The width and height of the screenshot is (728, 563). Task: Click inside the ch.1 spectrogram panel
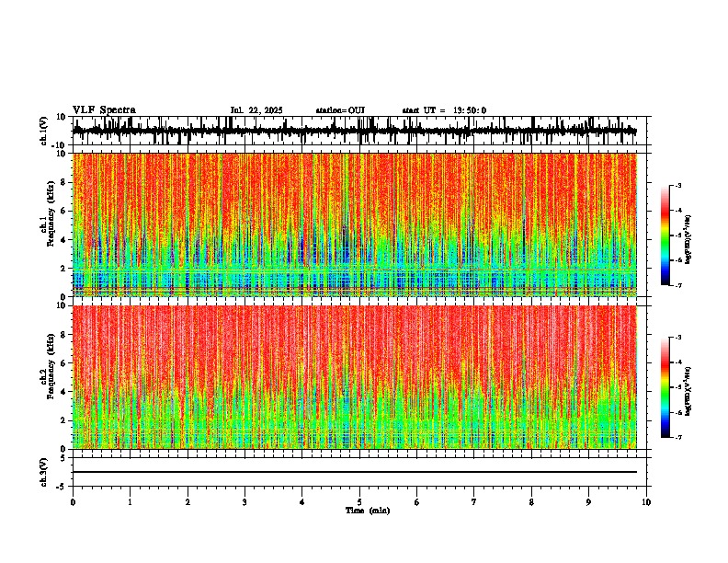(355, 224)
